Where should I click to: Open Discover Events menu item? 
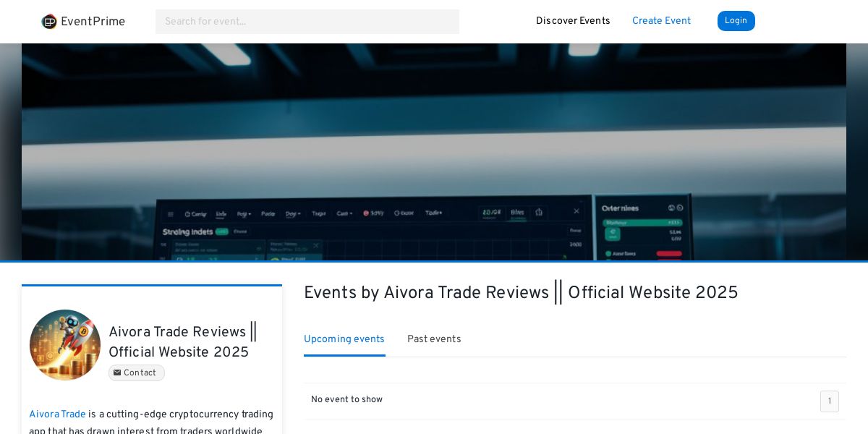point(573,21)
